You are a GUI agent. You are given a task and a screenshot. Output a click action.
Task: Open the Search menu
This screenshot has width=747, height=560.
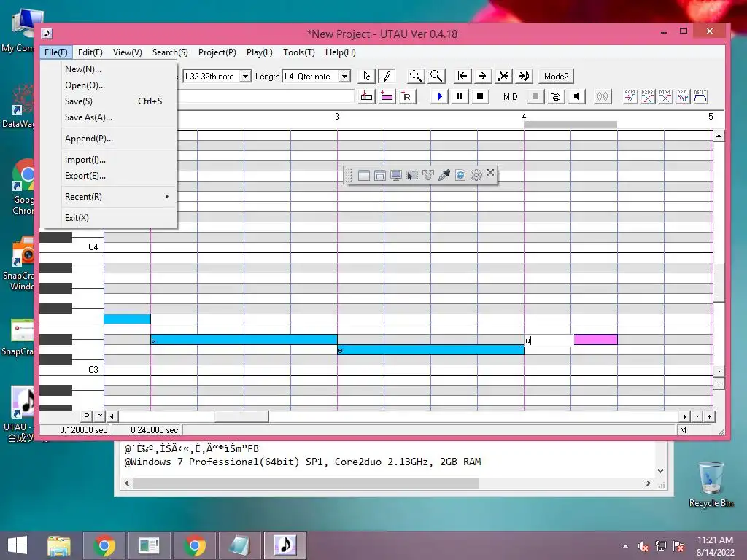[x=170, y=52]
